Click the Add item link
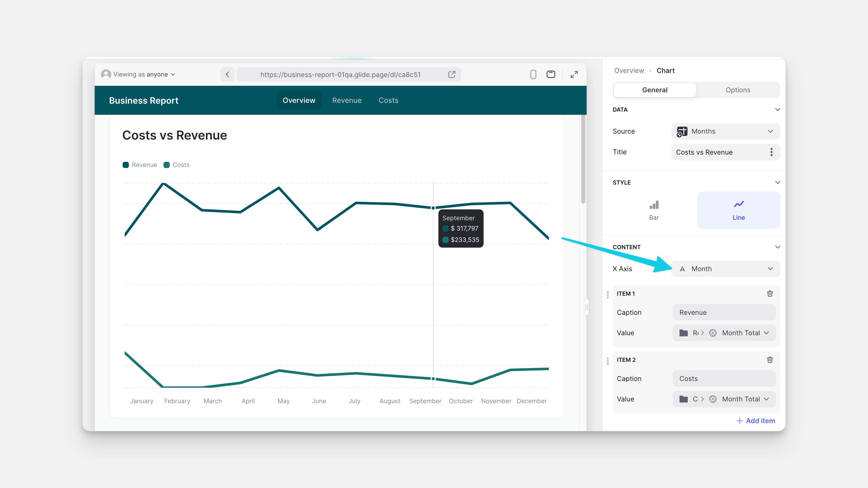 [x=755, y=421]
